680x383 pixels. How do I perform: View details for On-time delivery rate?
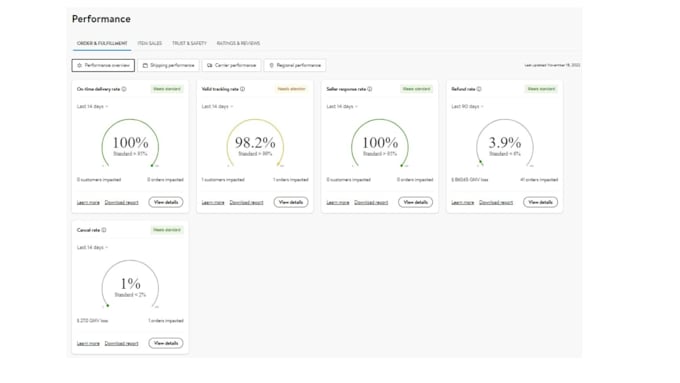pyautogui.click(x=166, y=202)
